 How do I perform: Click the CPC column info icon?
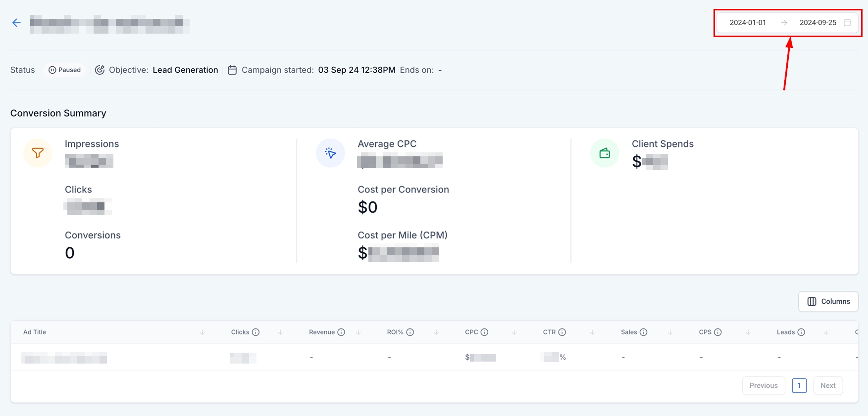pyautogui.click(x=484, y=332)
